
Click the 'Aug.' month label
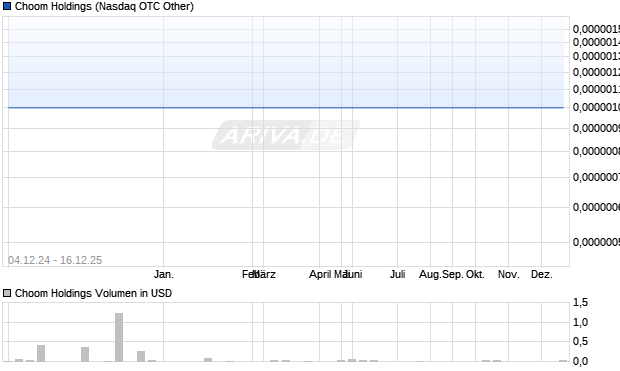[430, 274]
